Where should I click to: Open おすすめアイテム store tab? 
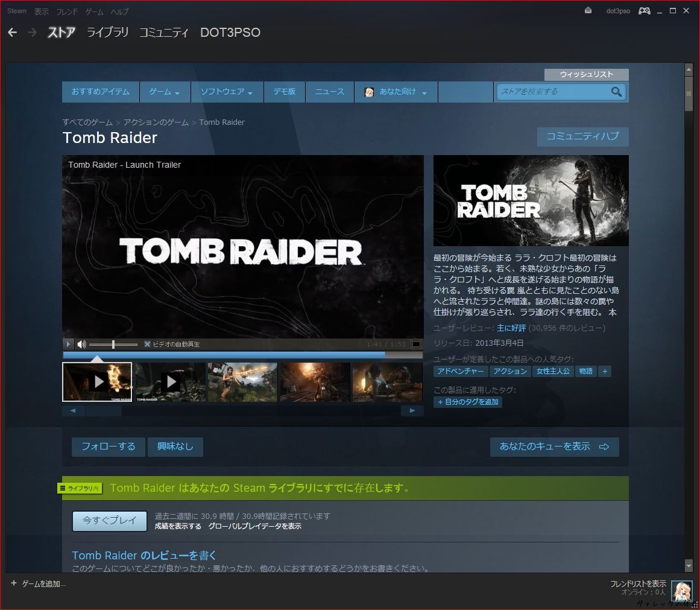click(x=101, y=92)
